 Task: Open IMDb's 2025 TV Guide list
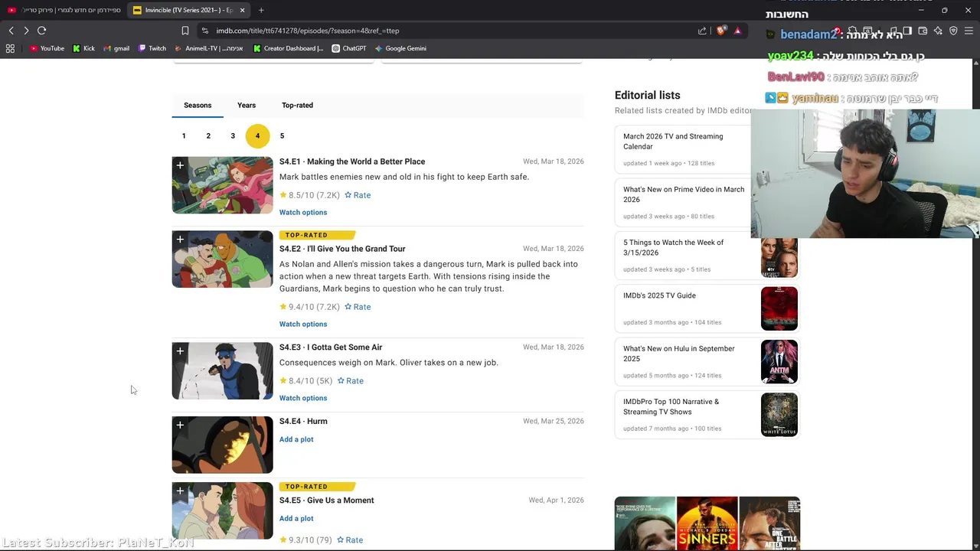(x=659, y=295)
